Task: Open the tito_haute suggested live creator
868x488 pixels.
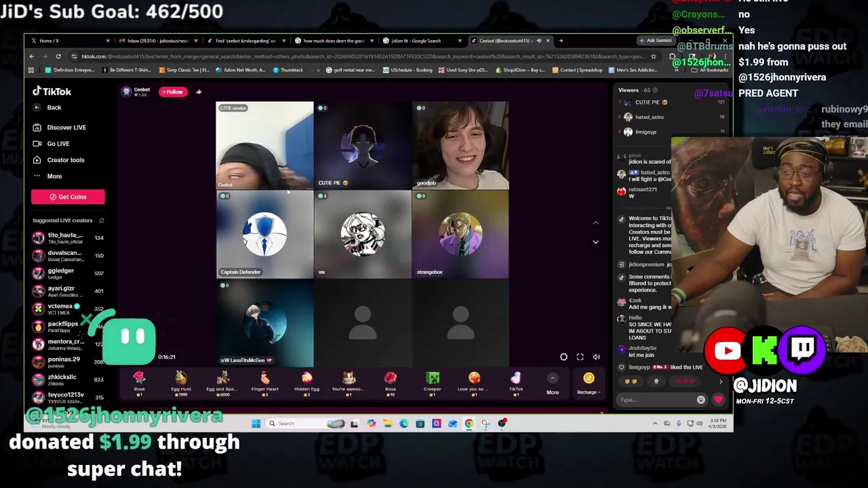Action: [x=68, y=238]
